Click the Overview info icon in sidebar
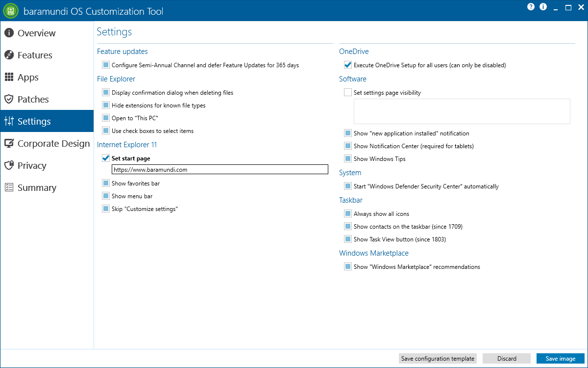 (9, 33)
